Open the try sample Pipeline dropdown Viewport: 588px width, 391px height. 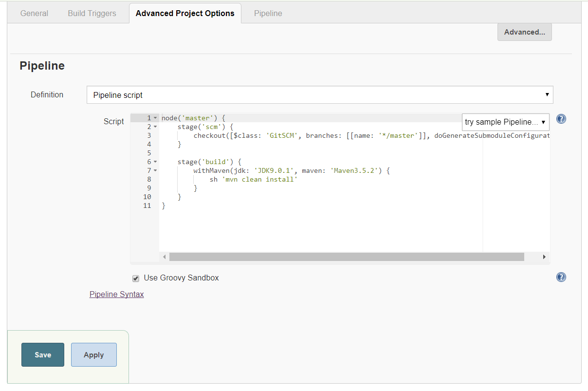coord(505,122)
